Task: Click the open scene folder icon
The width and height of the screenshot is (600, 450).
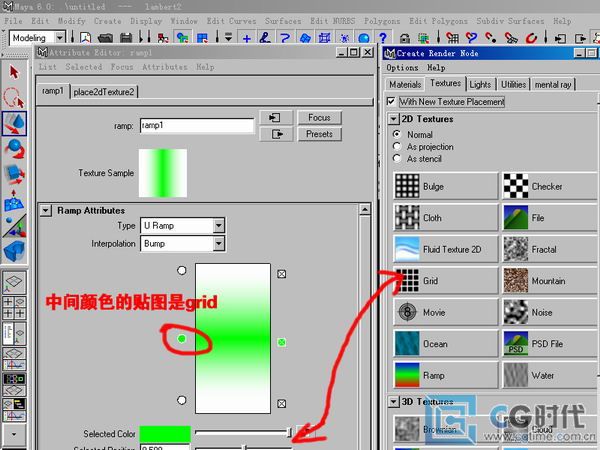Action: [x=106, y=38]
